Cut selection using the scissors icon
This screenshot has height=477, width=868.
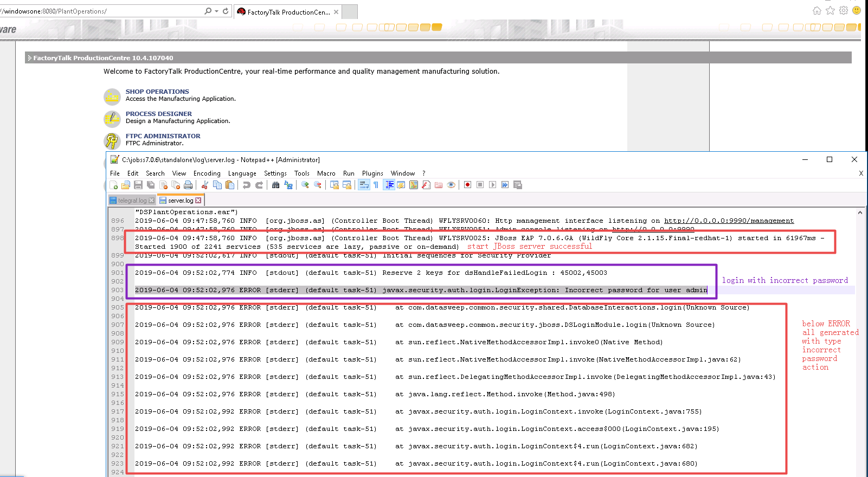coord(205,185)
